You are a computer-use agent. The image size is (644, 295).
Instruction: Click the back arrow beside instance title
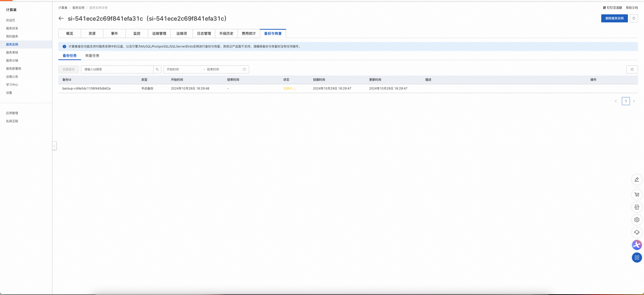pos(61,18)
